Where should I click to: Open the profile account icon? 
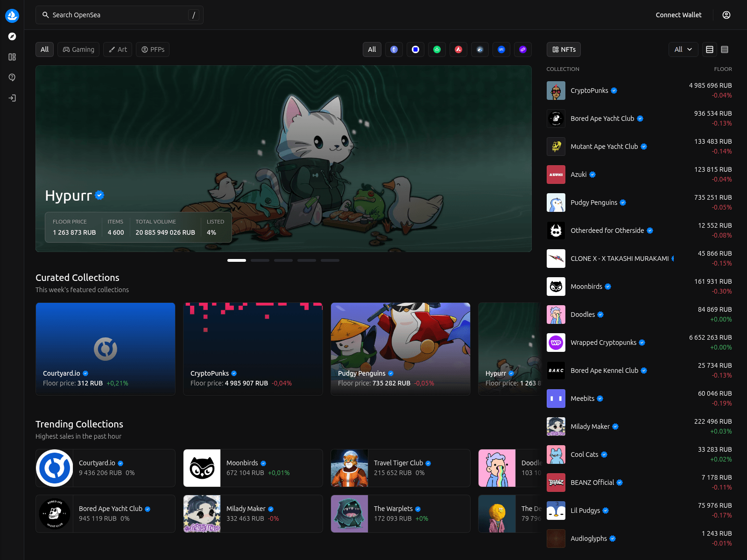726,15
